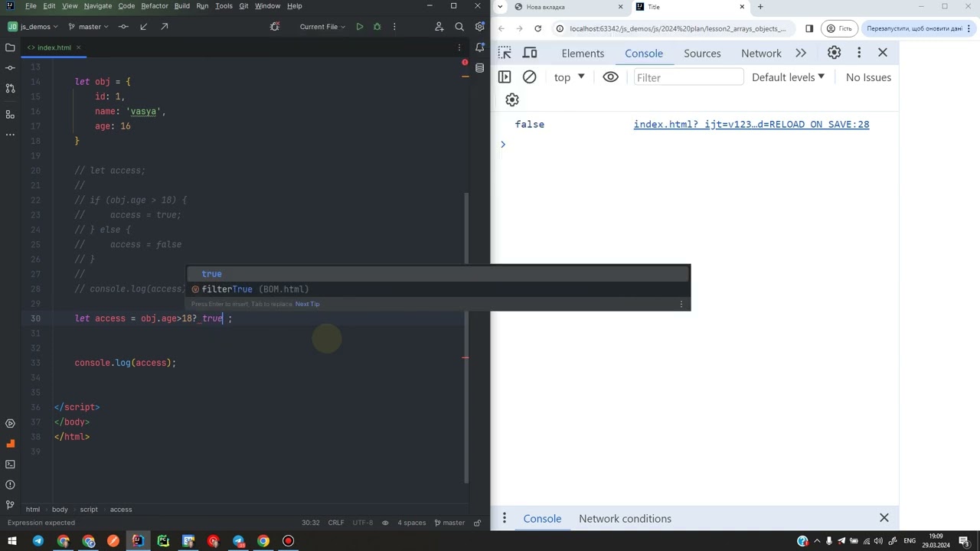Viewport: 980px width, 551px height.
Task: Open js_demos project dropdown
Action: coord(32,27)
